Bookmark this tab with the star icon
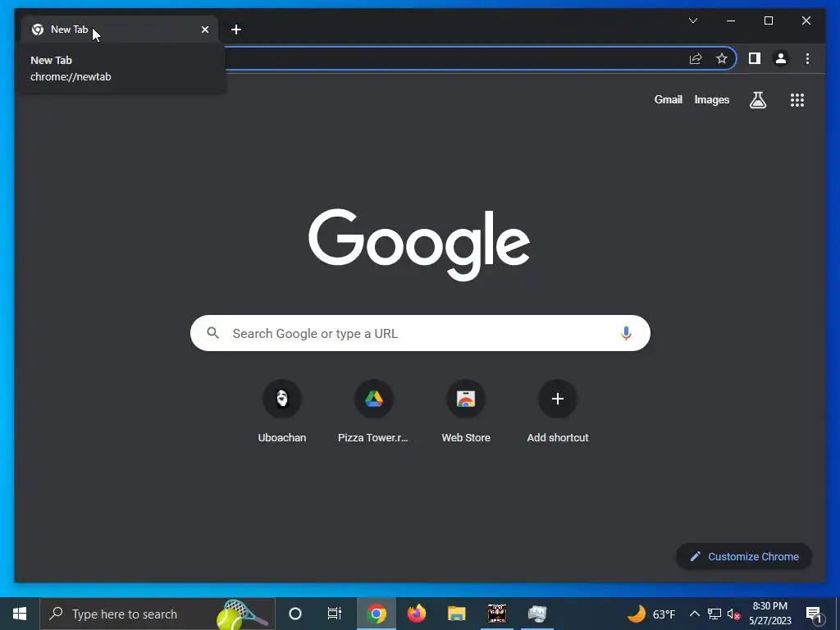The height and width of the screenshot is (630, 840). point(722,58)
